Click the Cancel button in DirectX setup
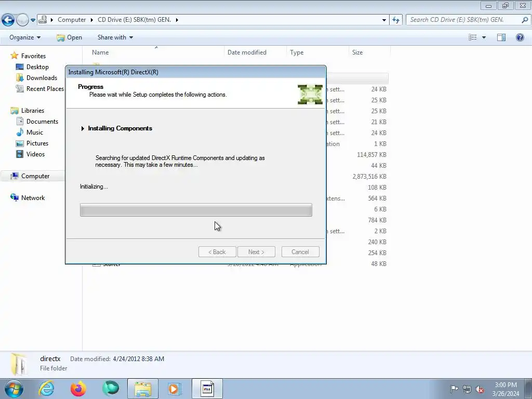Viewport: 532px width, 399px height. [x=300, y=252]
